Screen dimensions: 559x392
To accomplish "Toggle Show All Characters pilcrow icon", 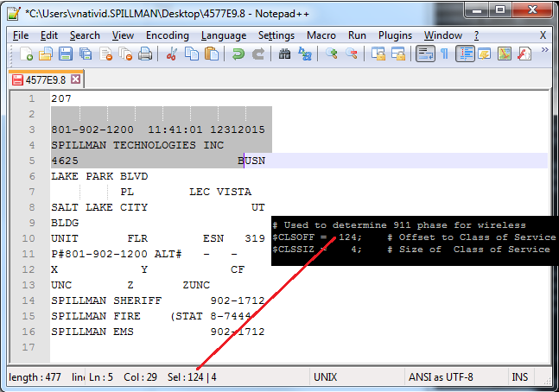I will click(444, 54).
